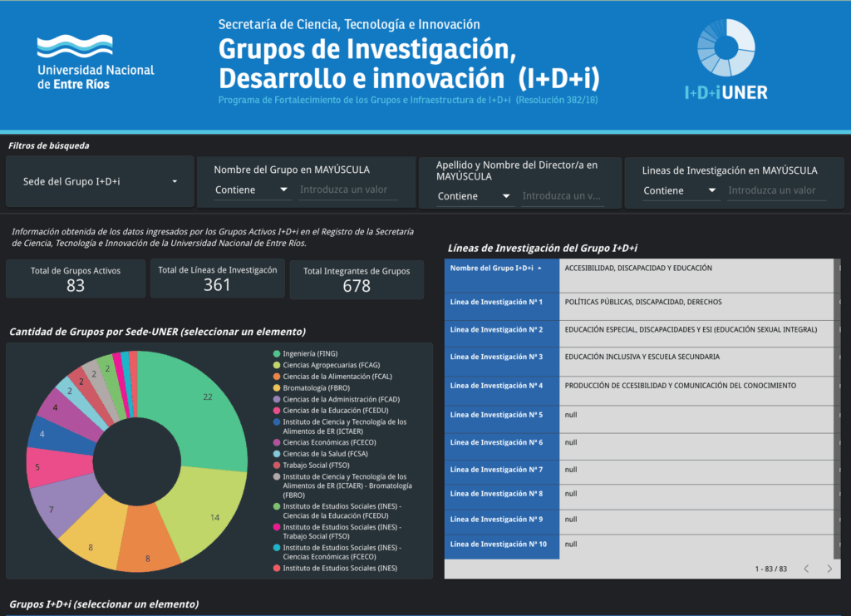Select the Bromatología (FBRO) legend swatch

(x=277, y=388)
